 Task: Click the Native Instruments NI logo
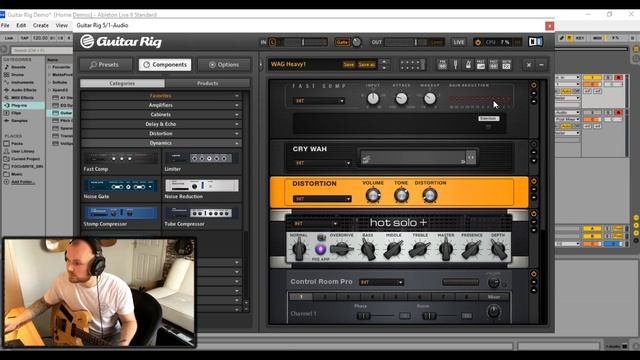tap(536, 42)
